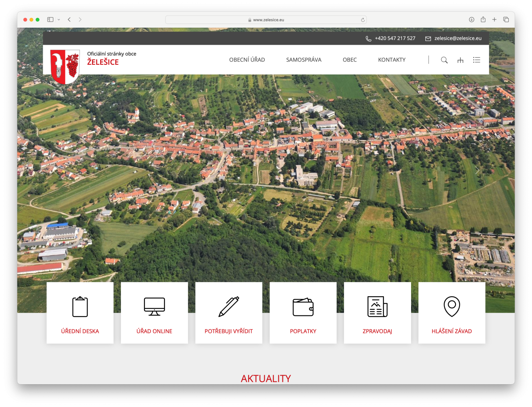Viewport: 532px width, 407px height.
Task: Open Hlášení závad location pin tile
Action: coord(452,313)
